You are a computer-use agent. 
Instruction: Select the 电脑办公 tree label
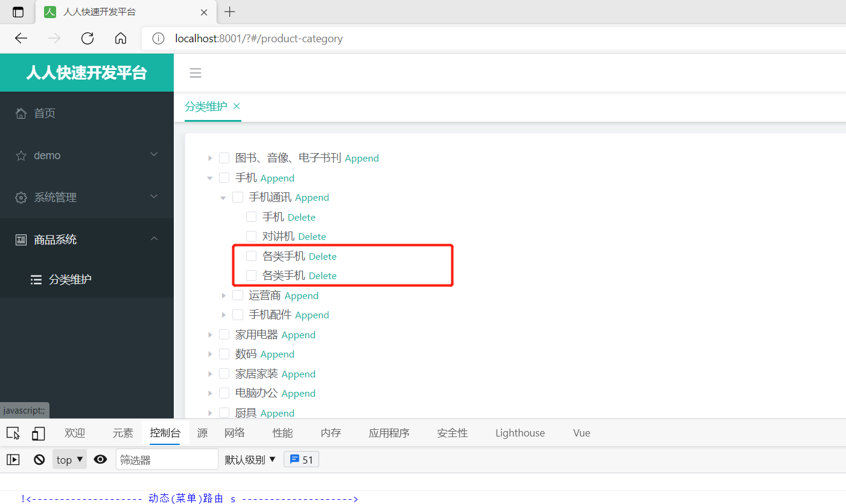(x=256, y=393)
